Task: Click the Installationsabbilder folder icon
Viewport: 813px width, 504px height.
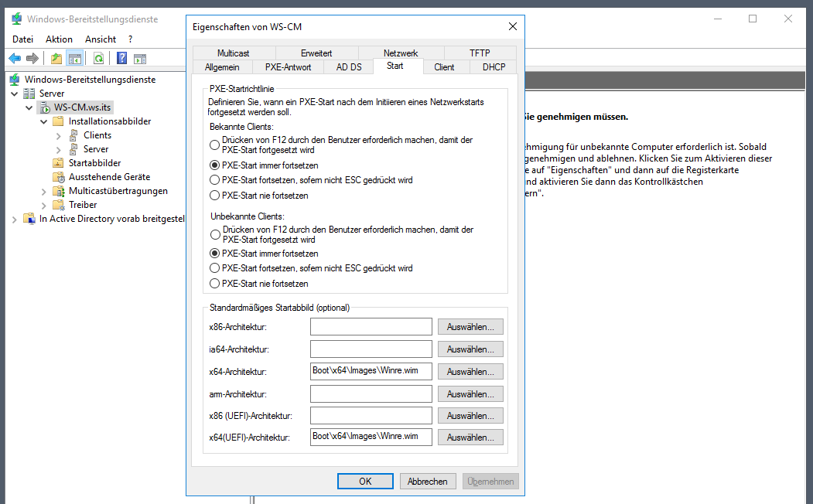Action: click(x=58, y=121)
